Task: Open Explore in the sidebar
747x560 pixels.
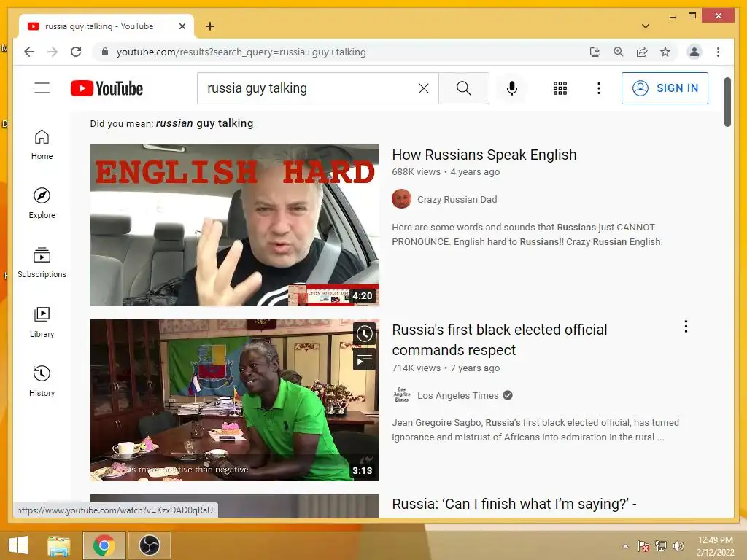Action: [42, 203]
